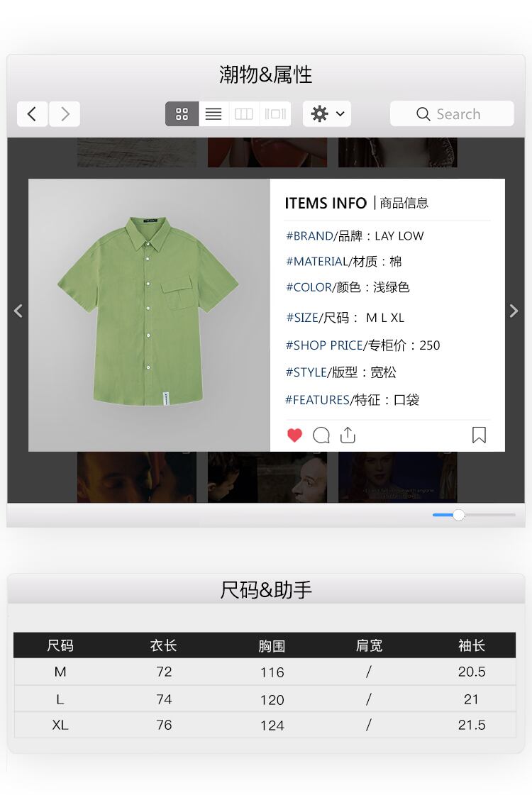532x795 pixels.
Task: Share the item with the share icon
Action: [348, 435]
